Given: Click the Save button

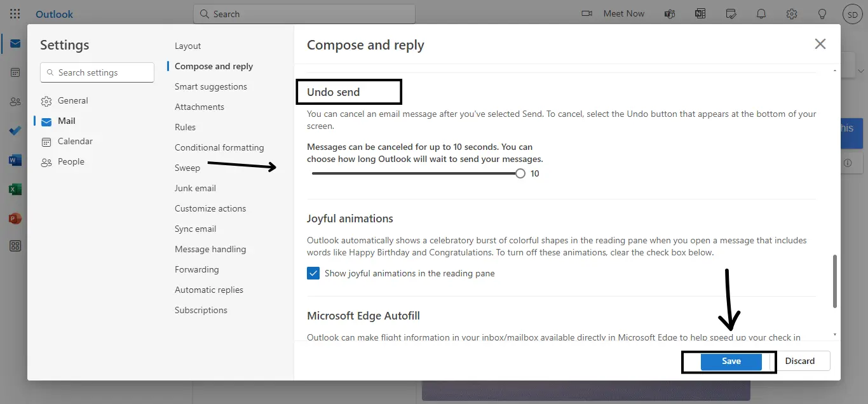Looking at the screenshot, I should [x=731, y=361].
